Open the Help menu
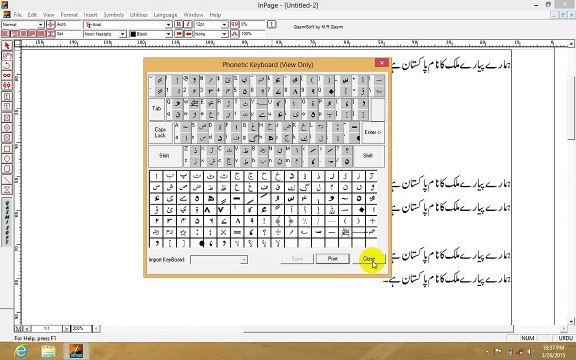The height and width of the screenshot is (360, 576). coord(215,15)
